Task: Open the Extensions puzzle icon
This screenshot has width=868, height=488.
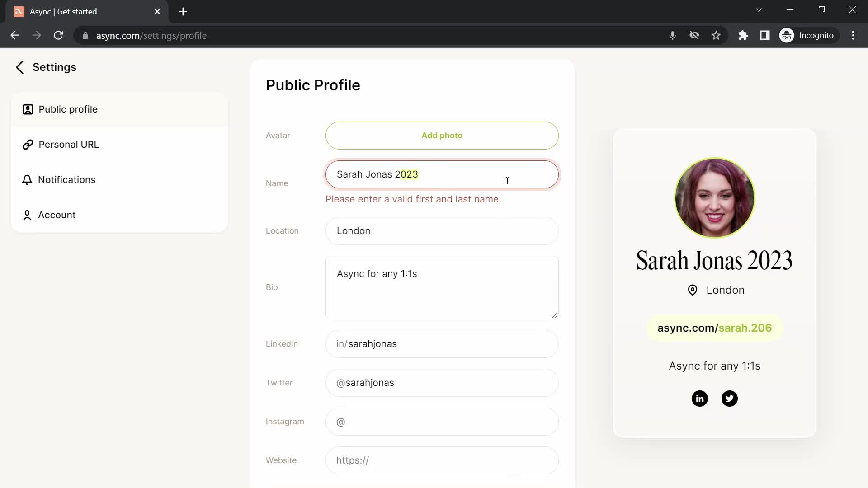Action: point(743,35)
